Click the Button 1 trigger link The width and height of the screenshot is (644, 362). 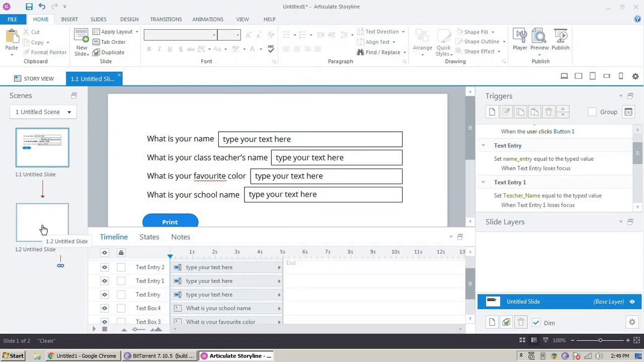[x=563, y=132]
